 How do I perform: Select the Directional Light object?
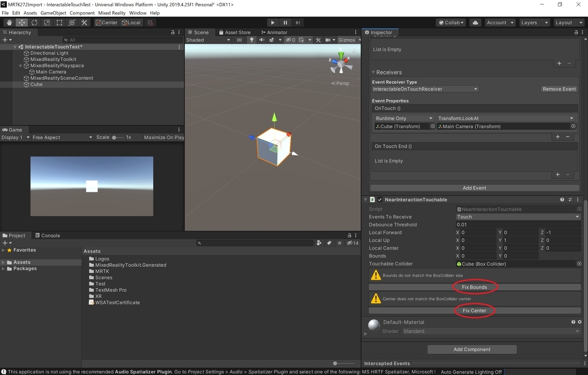49,53
